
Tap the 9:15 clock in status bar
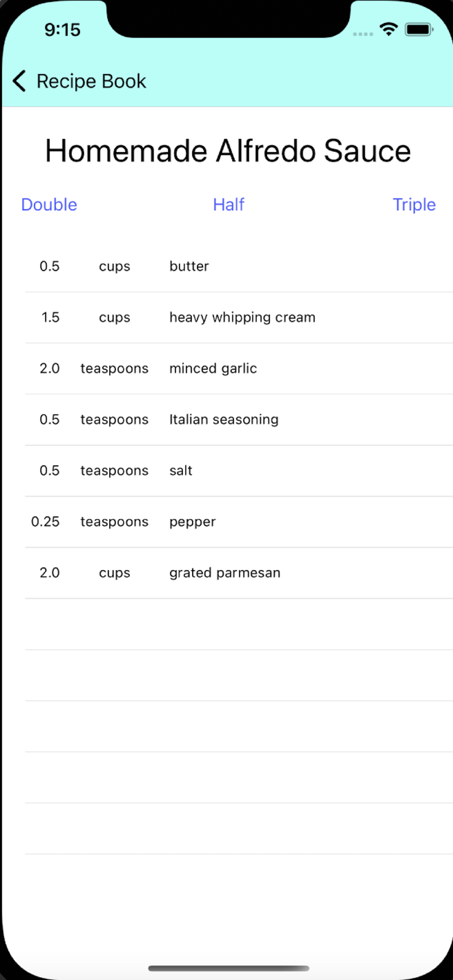[62, 29]
